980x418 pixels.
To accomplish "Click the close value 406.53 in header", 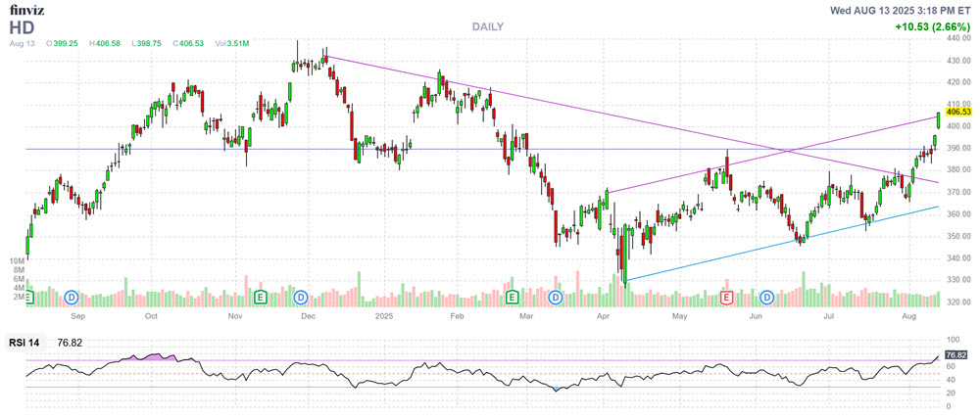I will click(192, 44).
